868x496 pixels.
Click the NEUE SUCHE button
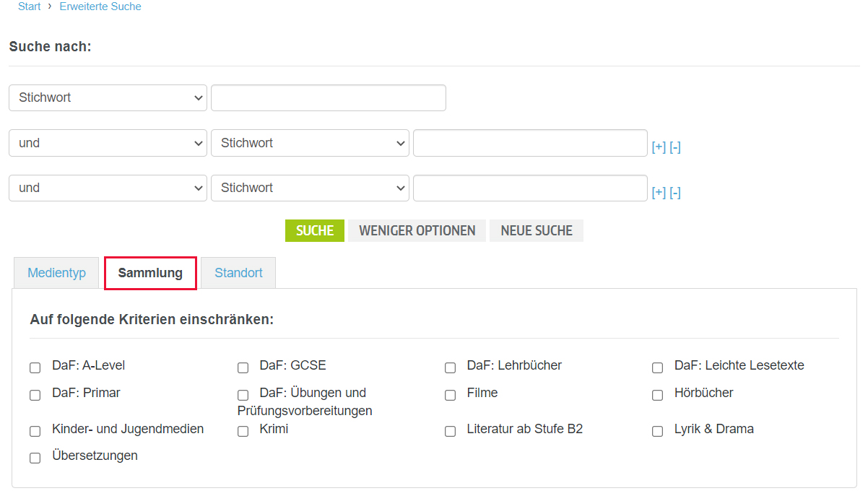click(537, 231)
